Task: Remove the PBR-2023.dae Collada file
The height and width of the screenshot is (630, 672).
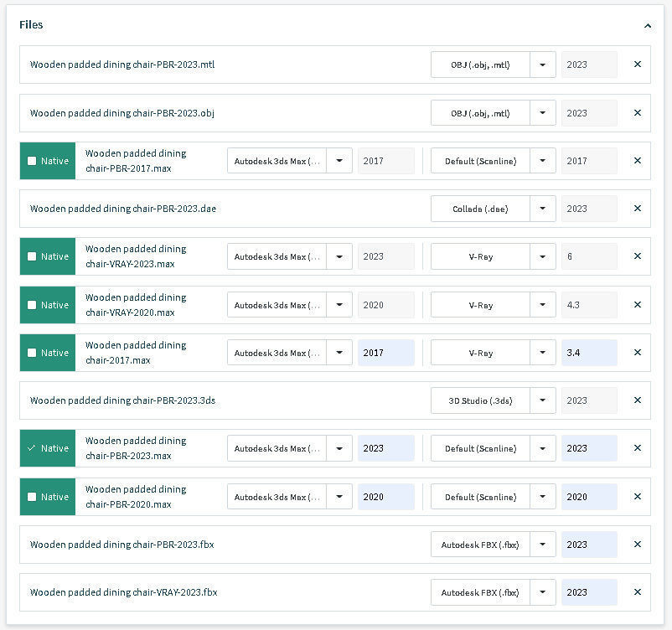Action: point(637,209)
